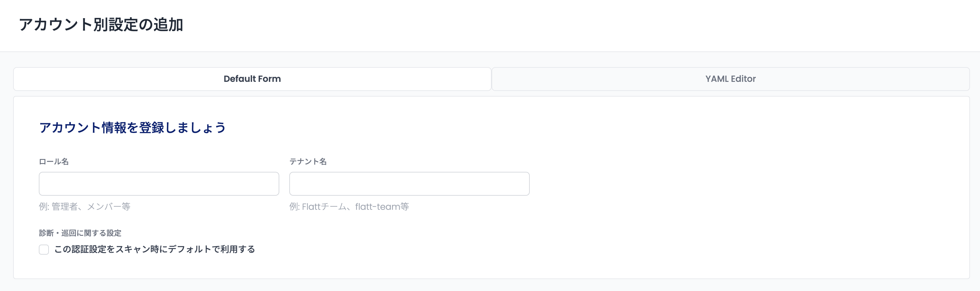The width and height of the screenshot is (980, 291).
Task: Open the YAML Editor view of the settings
Action: (730, 79)
